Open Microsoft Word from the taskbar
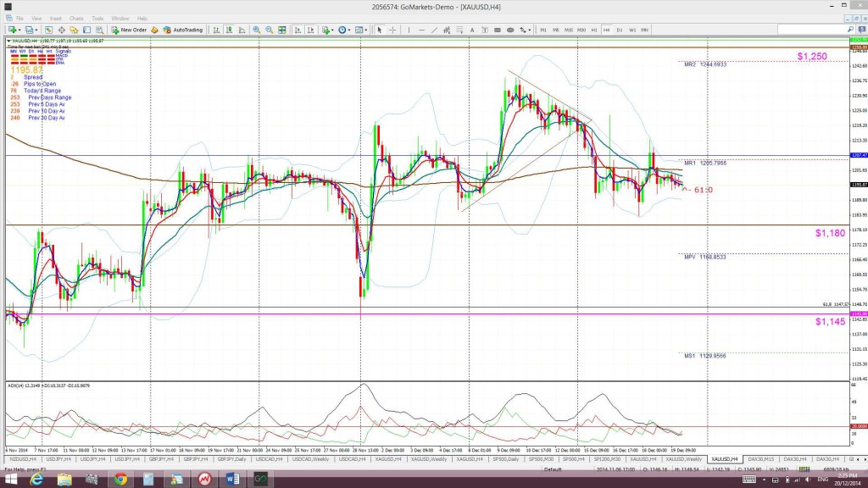Image resolution: width=868 pixels, height=488 pixels. [x=232, y=480]
